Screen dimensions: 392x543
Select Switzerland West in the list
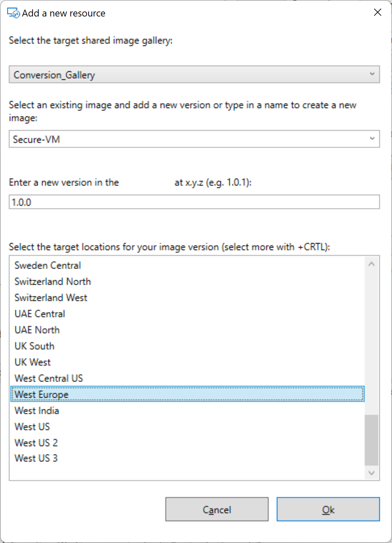click(x=187, y=298)
